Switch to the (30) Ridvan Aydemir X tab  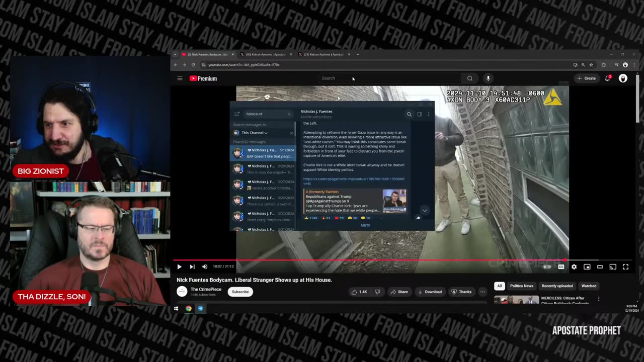[x=266, y=54]
